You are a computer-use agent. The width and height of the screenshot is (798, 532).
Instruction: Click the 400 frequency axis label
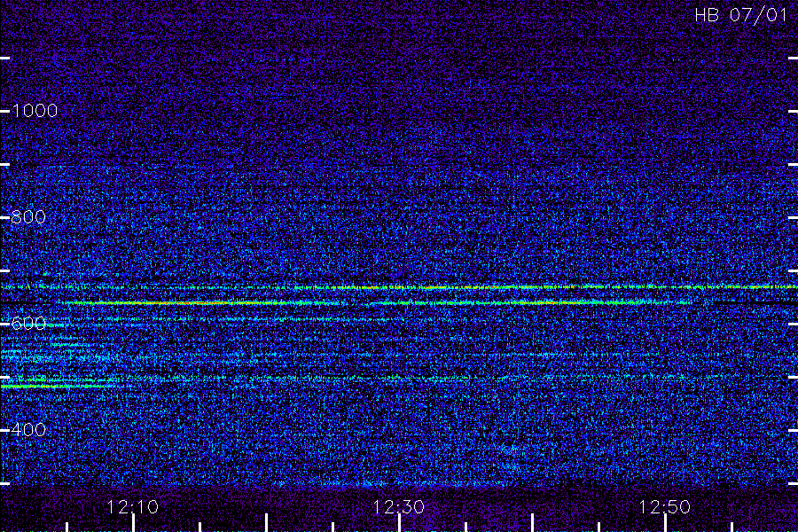(x=28, y=430)
